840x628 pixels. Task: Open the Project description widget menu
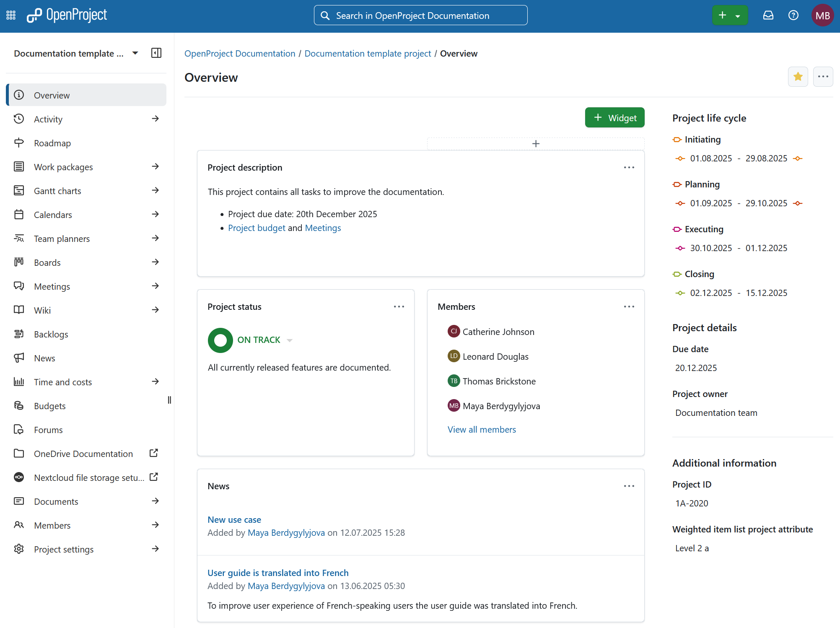(629, 167)
